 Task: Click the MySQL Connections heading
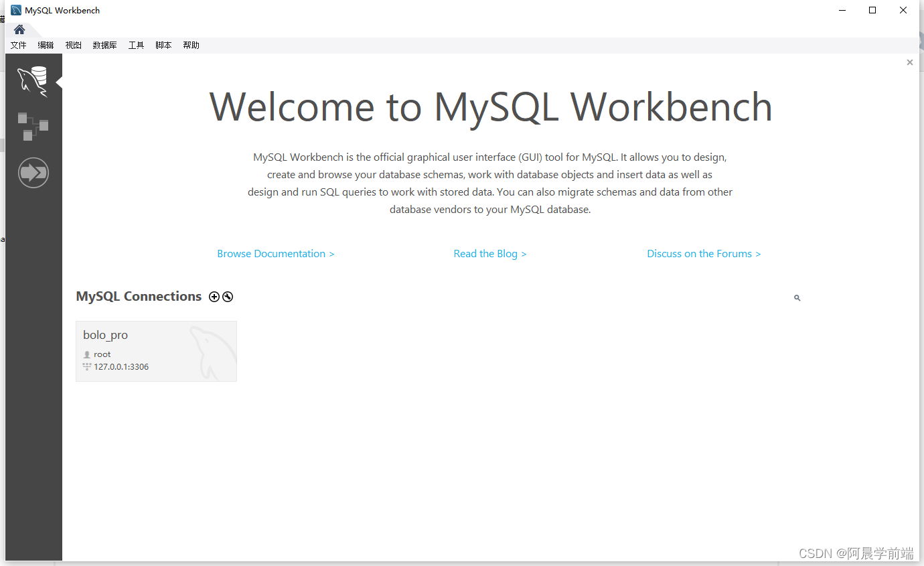[x=139, y=296]
